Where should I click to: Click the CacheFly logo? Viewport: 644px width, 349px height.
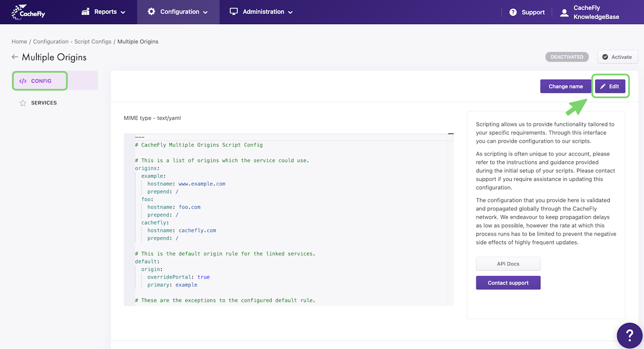(x=28, y=12)
